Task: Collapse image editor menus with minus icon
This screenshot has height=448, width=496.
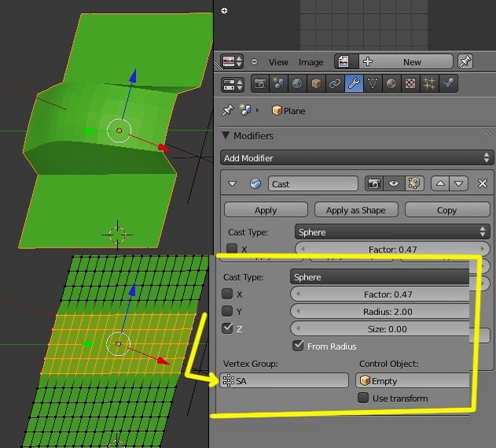Action: [x=254, y=61]
